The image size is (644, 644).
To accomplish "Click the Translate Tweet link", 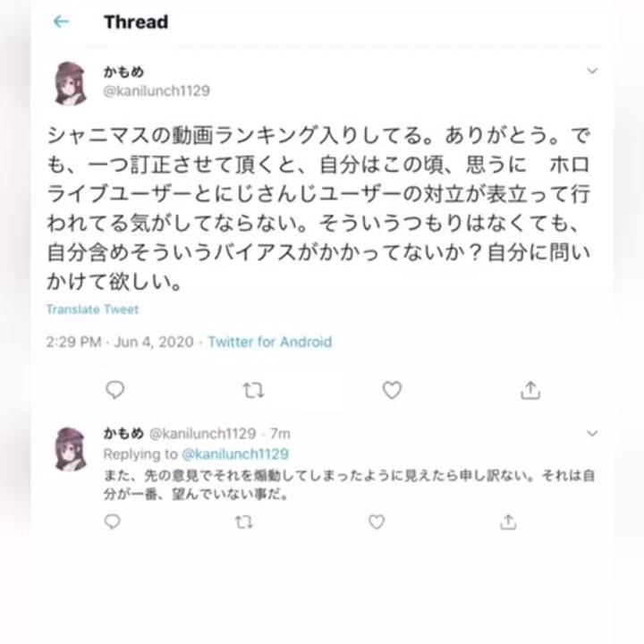I will click(x=92, y=309).
